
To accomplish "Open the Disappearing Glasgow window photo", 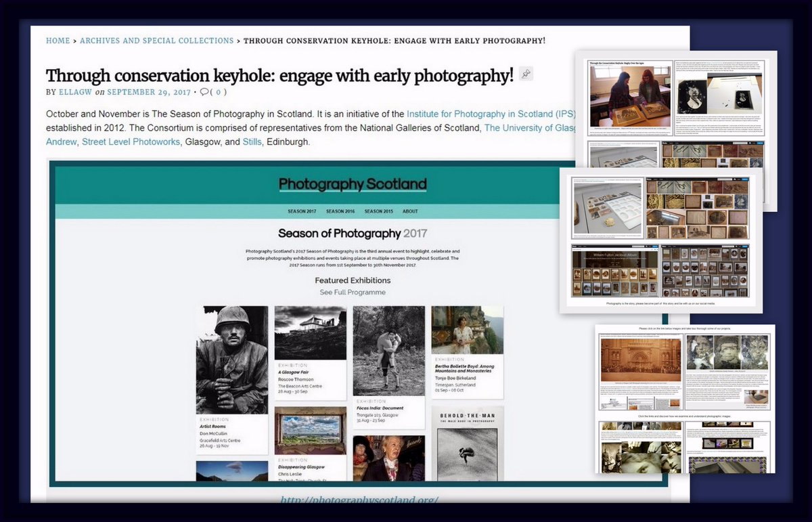I will 311,431.
